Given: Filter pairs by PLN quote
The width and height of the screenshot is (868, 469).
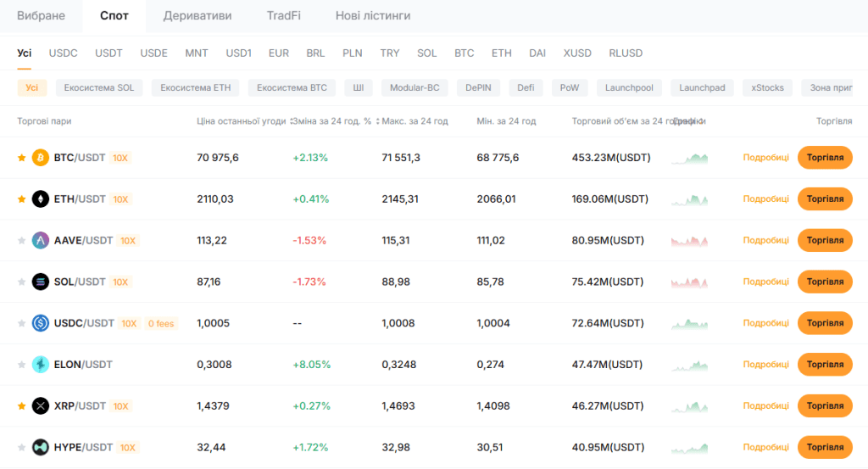Looking at the screenshot, I should (x=352, y=53).
